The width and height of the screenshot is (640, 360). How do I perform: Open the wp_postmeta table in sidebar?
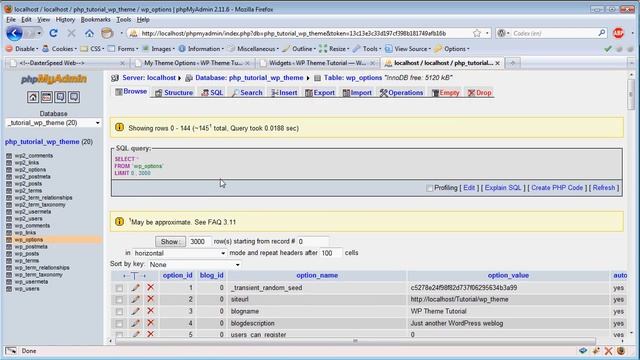pos(31,247)
